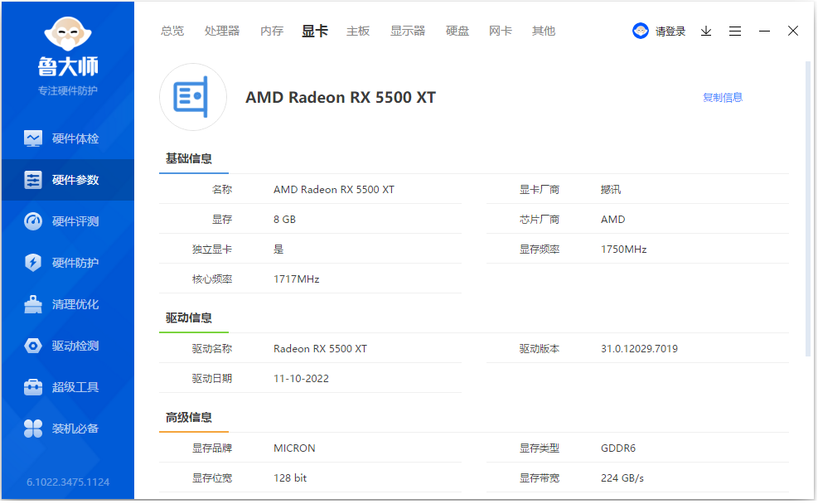Click the 显存类型 field label

(x=540, y=448)
